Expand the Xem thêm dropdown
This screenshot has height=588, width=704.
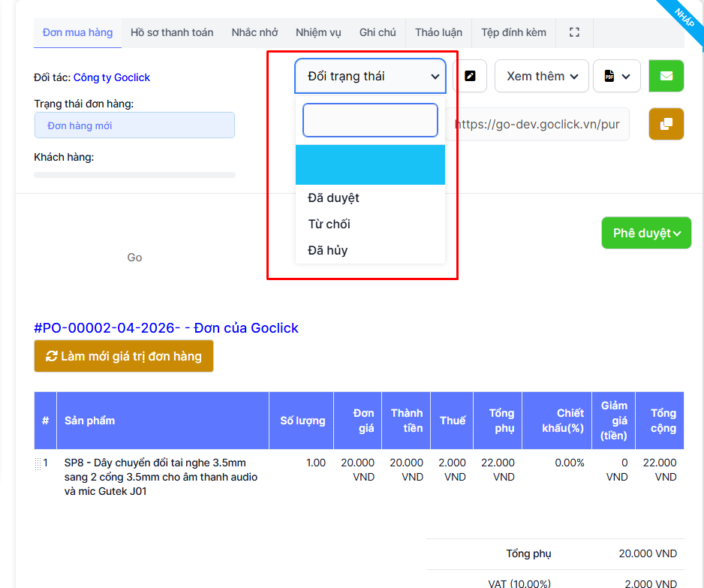(541, 76)
